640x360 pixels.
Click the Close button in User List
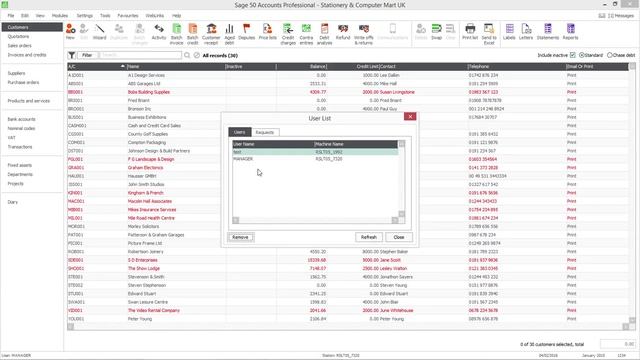point(399,237)
